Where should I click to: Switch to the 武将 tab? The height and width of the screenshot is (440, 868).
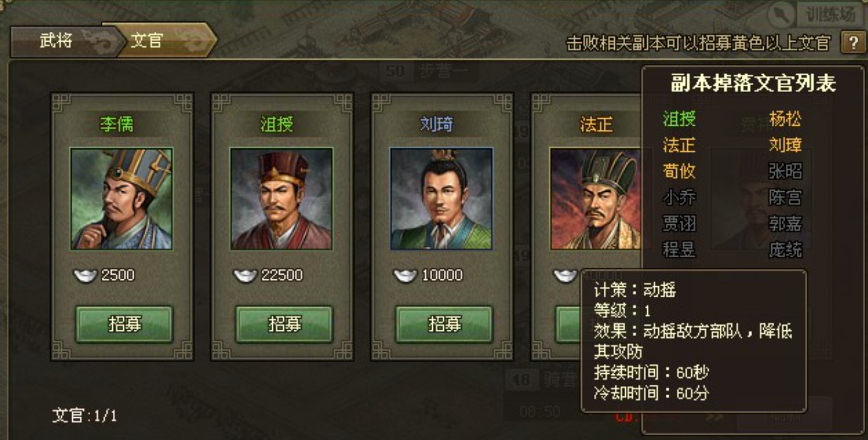56,40
